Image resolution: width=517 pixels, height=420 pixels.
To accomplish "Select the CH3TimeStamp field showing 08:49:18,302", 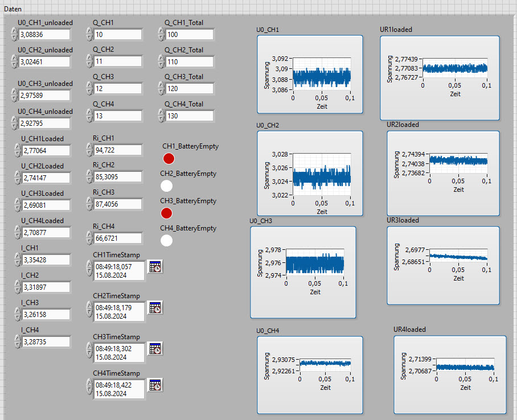I will tap(120, 352).
